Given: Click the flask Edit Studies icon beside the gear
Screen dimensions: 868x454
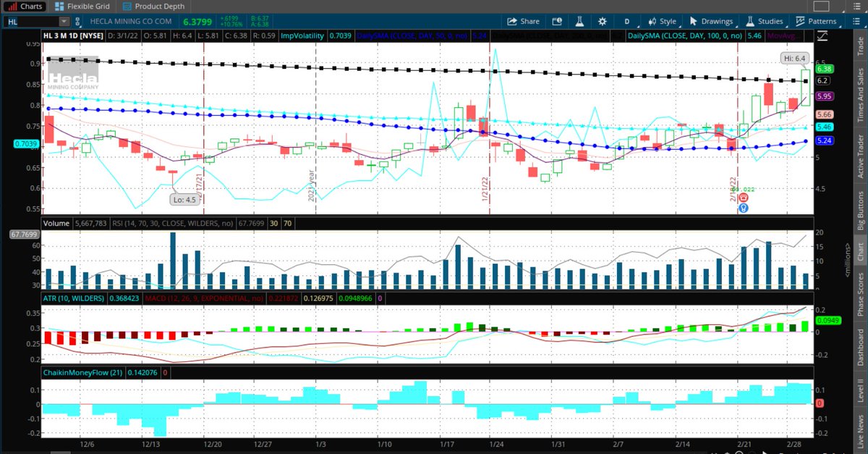Looking at the screenshot, I should tap(579, 22).
